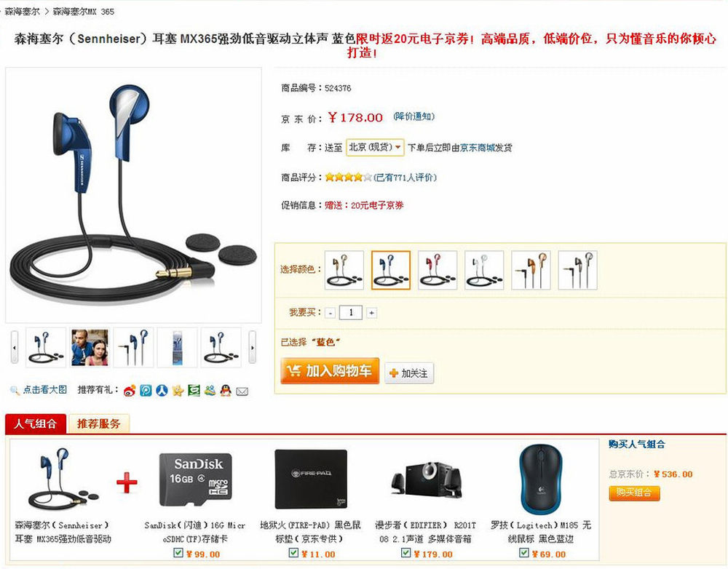Share to QQ penguin icon
Image resolution: width=728 pixels, height=569 pixels.
coord(226,391)
